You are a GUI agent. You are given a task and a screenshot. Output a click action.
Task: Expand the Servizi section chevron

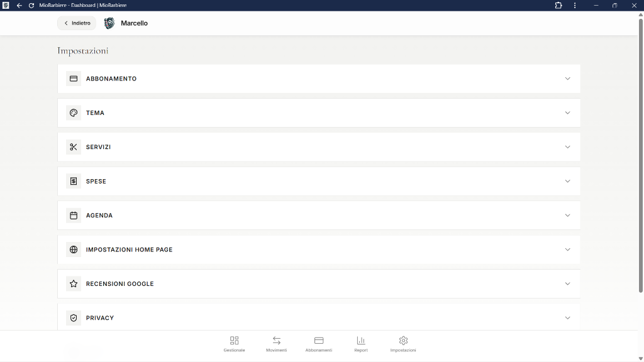click(x=568, y=147)
